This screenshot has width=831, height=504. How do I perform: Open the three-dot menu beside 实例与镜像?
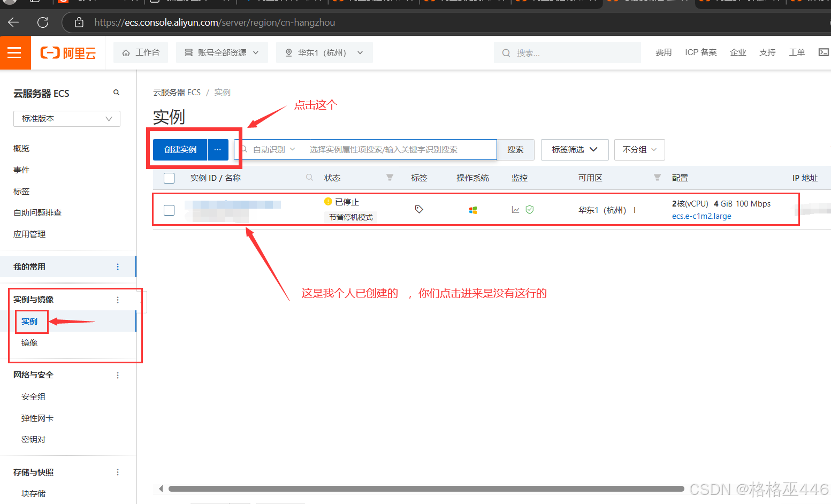tap(118, 300)
